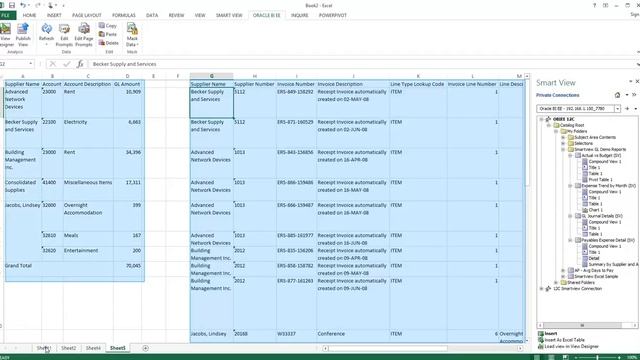Viewport: 640px width, 360px height.
Task: Click the Redo icon in quick access toolbar
Action: [37, 5]
